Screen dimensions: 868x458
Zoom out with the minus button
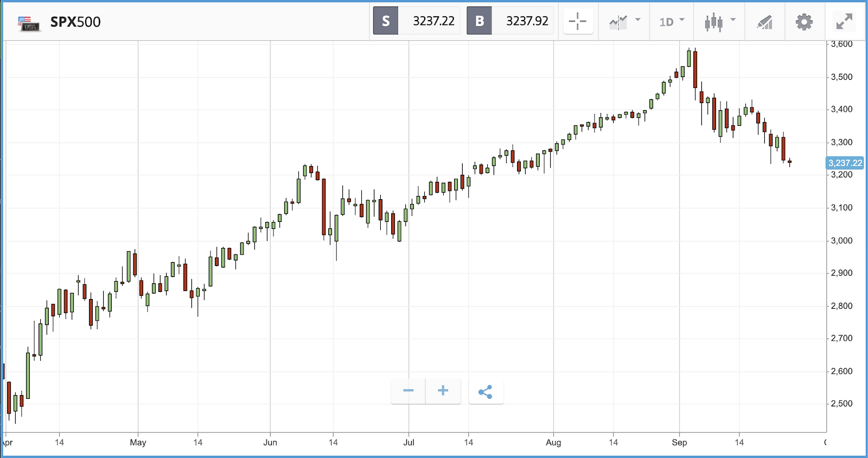pyautogui.click(x=409, y=391)
